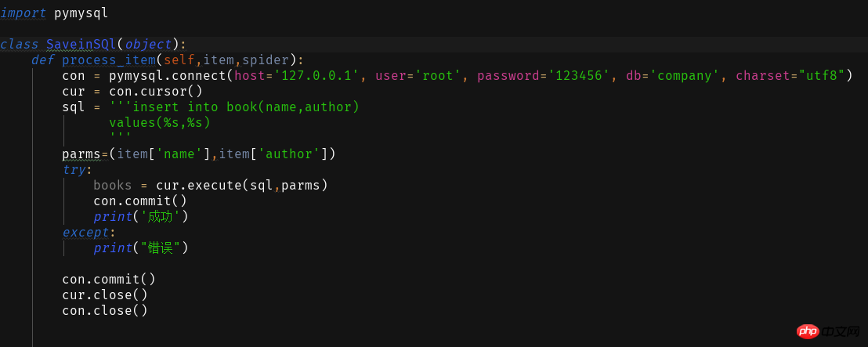Click the except keyword
The image size is (868, 347).
tap(85, 232)
